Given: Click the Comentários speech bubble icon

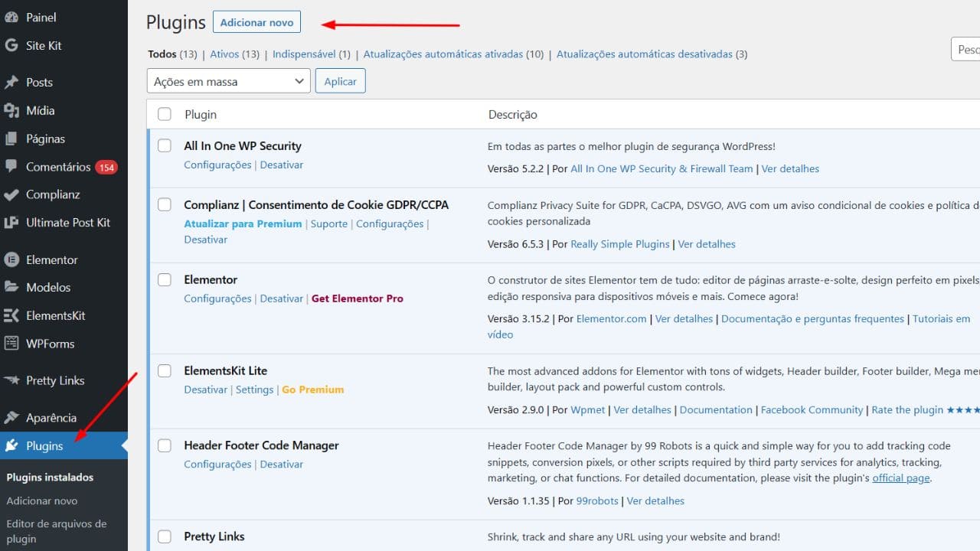Looking at the screenshot, I should pyautogui.click(x=11, y=167).
